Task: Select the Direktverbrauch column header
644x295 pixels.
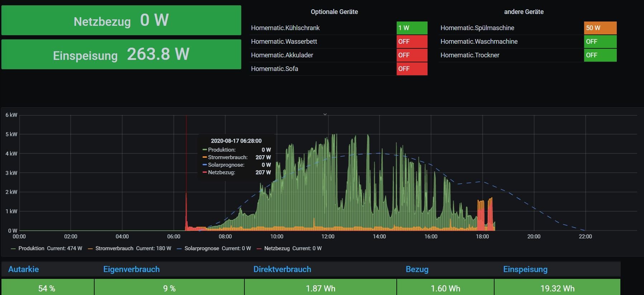Action: pos(282,269)
